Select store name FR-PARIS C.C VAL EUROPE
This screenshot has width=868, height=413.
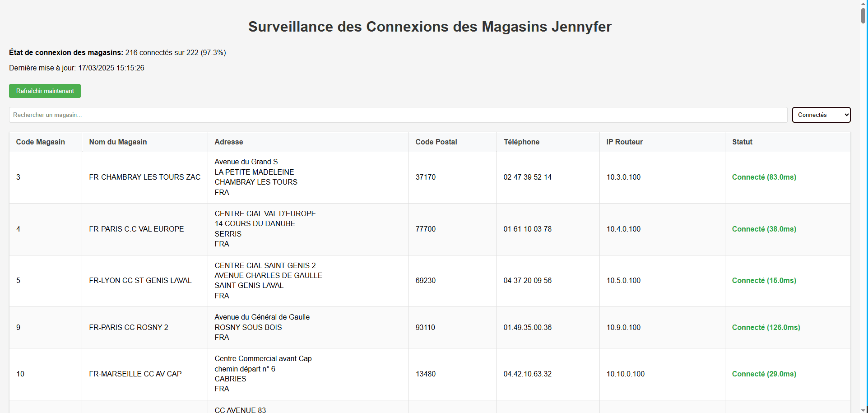[x=136, y=229]
